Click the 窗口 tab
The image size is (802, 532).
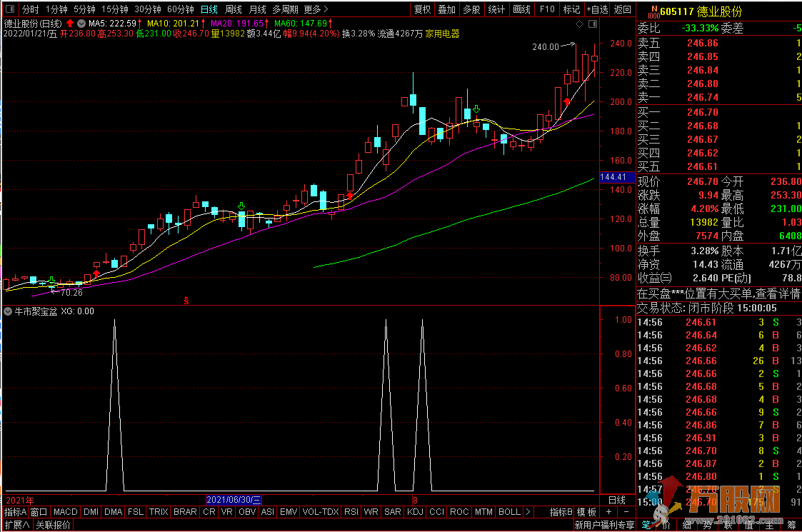pyautogui.click(x=39, y=511)
